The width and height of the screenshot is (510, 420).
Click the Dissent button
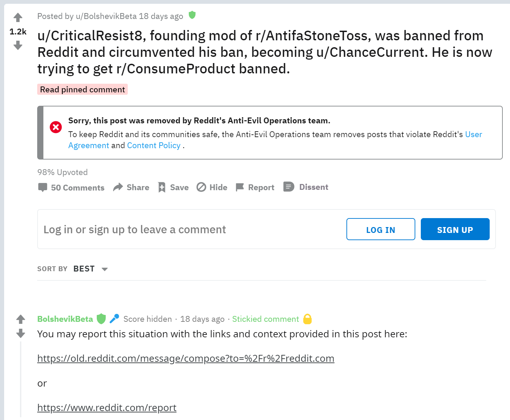click(306, 187)
